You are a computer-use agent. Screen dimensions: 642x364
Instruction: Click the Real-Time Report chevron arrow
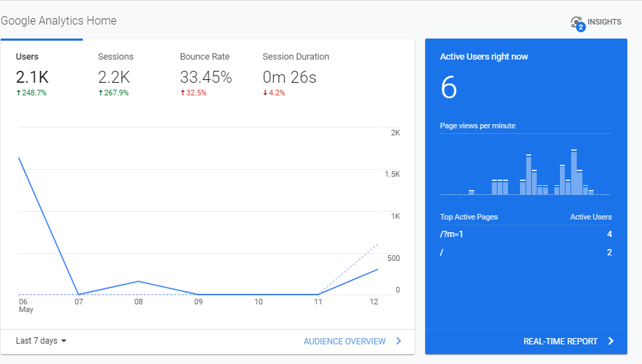[610, 342]
